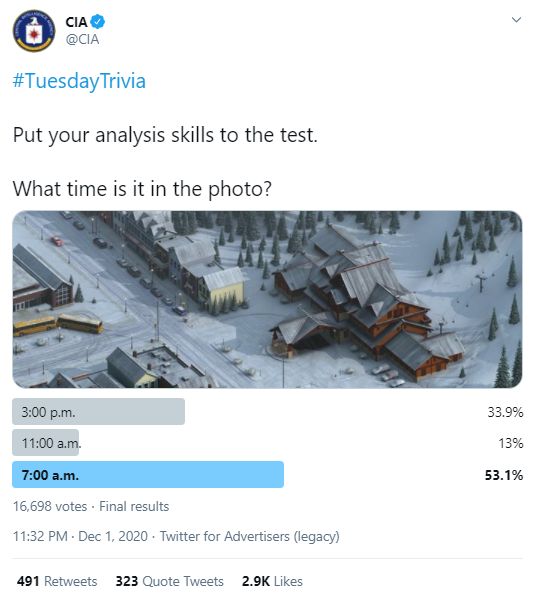Open Twitter for Advertisers (legacy) source
537x596 pixels.
[250, 536]
